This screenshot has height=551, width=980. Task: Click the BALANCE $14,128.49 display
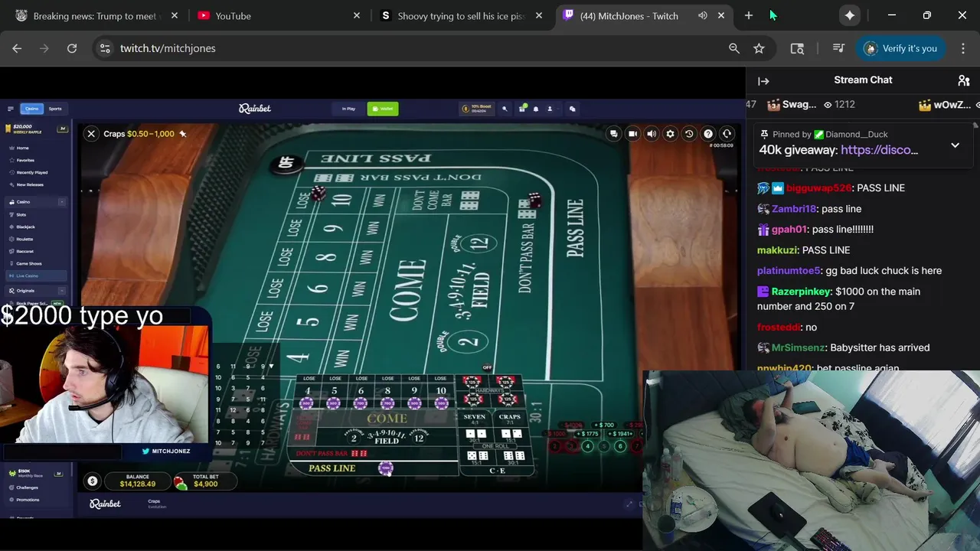point(137,481)
